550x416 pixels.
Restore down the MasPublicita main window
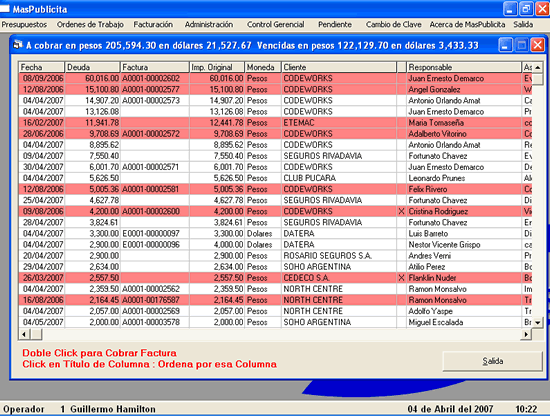pos(526,8)
